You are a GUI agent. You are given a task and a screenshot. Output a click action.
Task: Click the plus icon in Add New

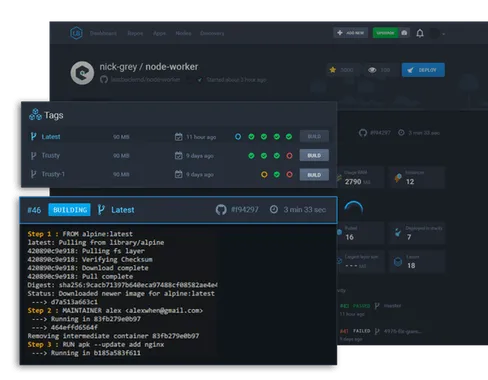click(x=340, y=33)
